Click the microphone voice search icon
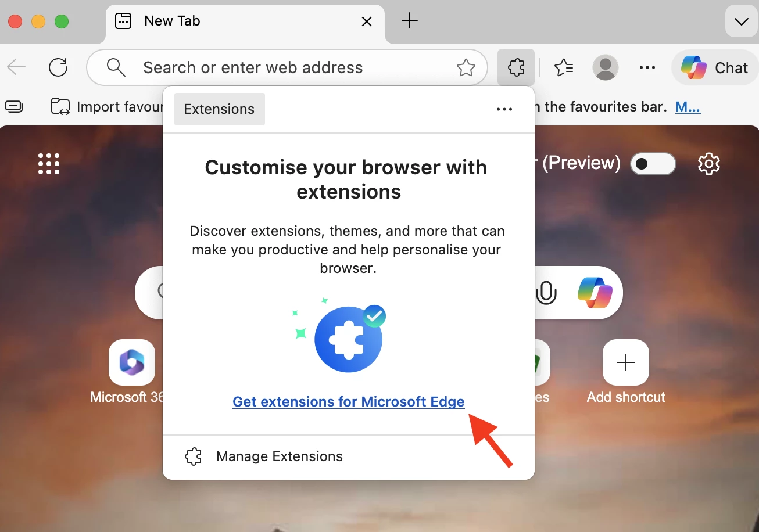The width and height of the screenshot is (759, 532). tap(546, 292)
